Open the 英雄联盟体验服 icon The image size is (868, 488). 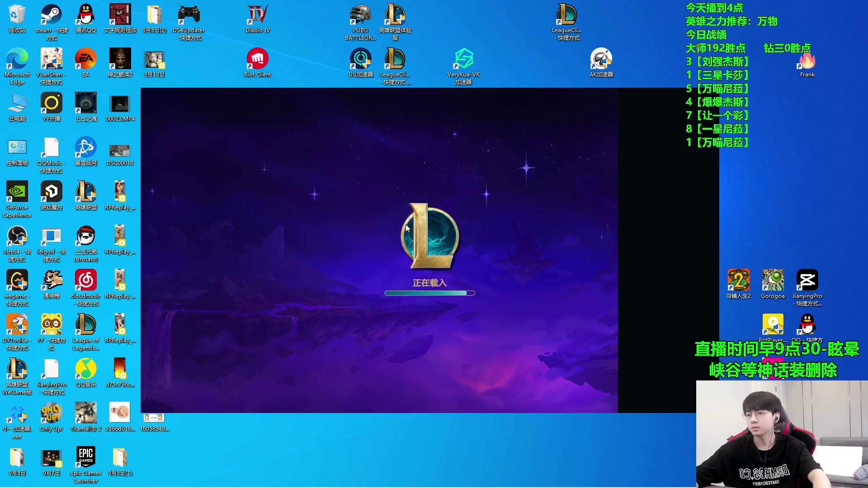pos(395,22)
